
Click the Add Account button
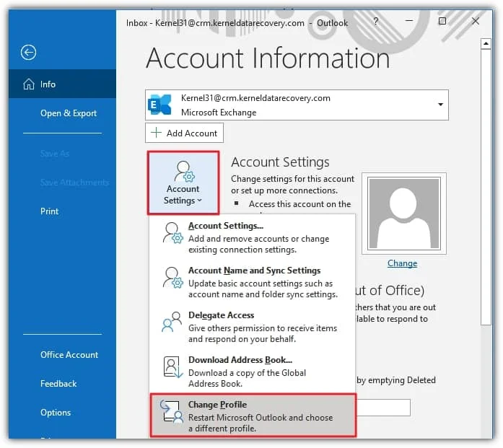tap(185, 133)
